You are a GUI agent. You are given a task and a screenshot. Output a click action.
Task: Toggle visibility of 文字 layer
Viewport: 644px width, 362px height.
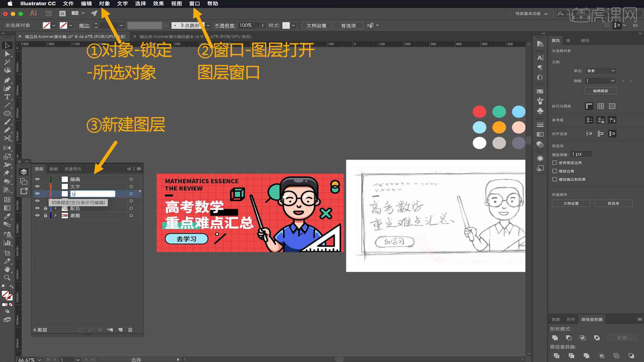point(38,186)
